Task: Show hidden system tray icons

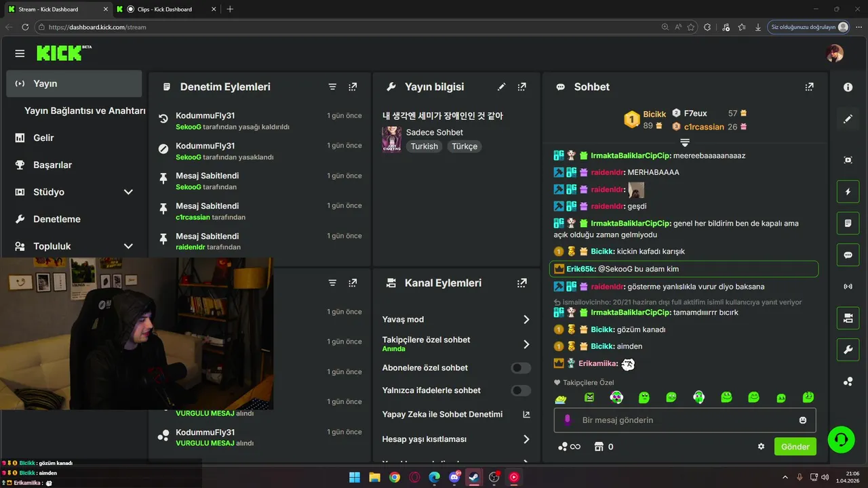Action: click(785, 477)
